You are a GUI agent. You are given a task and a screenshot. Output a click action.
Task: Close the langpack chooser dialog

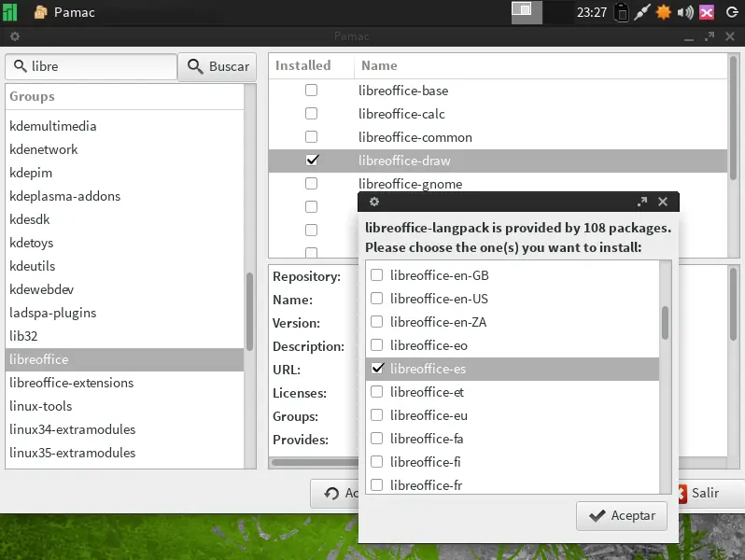(663, 202)
